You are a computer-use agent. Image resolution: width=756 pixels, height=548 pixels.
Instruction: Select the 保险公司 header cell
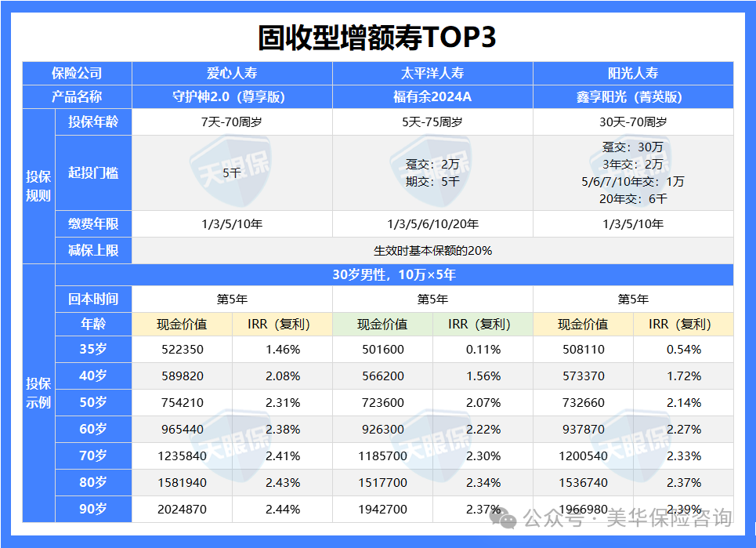click(77, 74)
